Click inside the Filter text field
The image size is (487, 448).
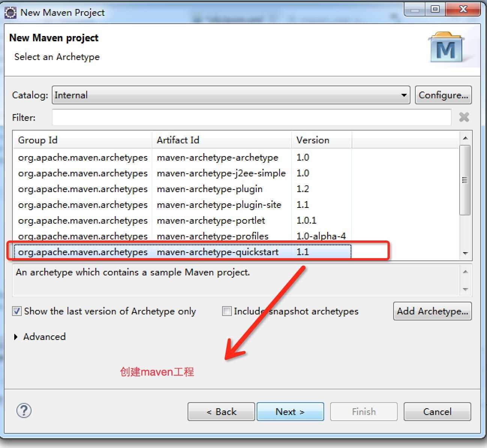[251, 117]
